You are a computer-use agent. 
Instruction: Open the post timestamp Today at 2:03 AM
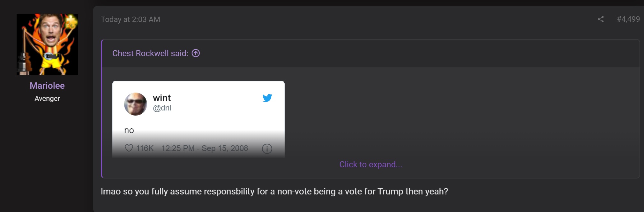(131, 19)
